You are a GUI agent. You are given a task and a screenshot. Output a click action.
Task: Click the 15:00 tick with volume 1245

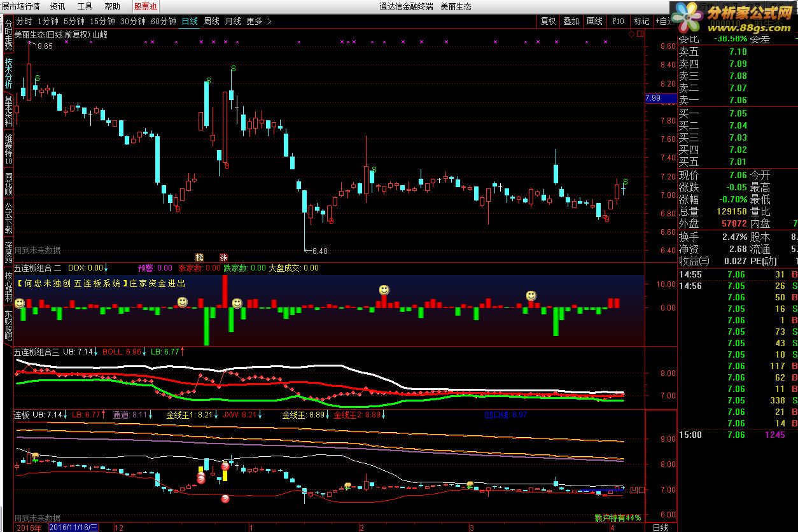737,435
